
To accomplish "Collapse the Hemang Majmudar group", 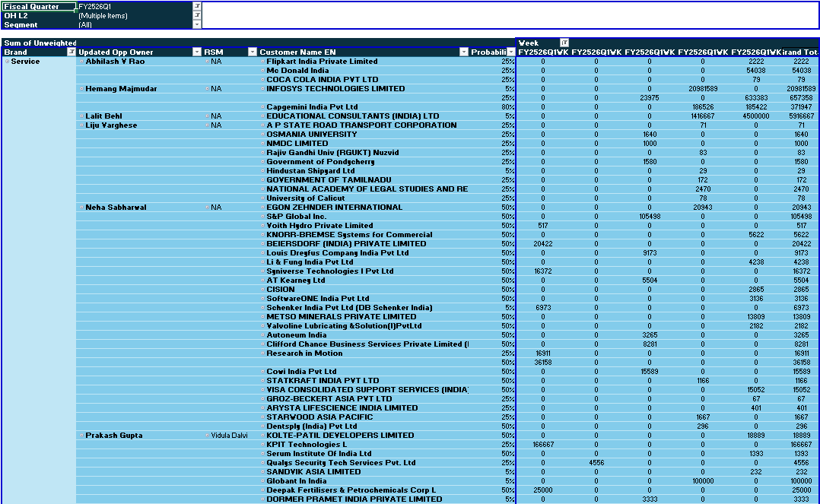I will pyautogui.click(x=81, y=88).
